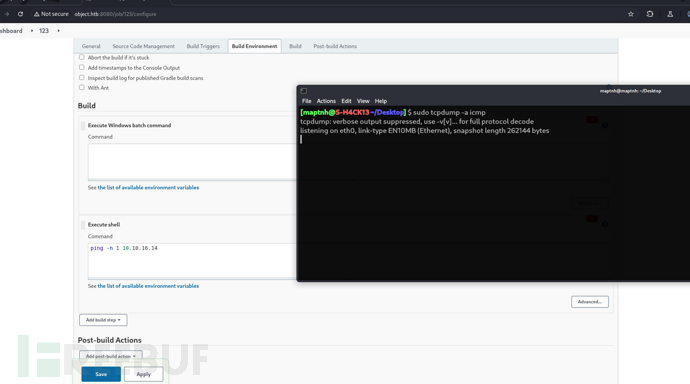
Task: Open environment variables link under batch command
Action: coord(148,187)
